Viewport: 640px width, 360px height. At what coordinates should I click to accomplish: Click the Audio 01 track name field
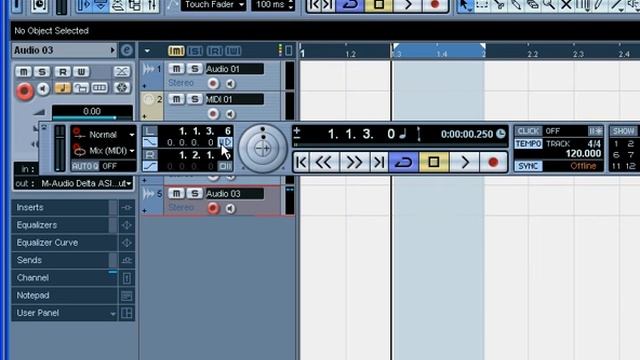[234, 69]
